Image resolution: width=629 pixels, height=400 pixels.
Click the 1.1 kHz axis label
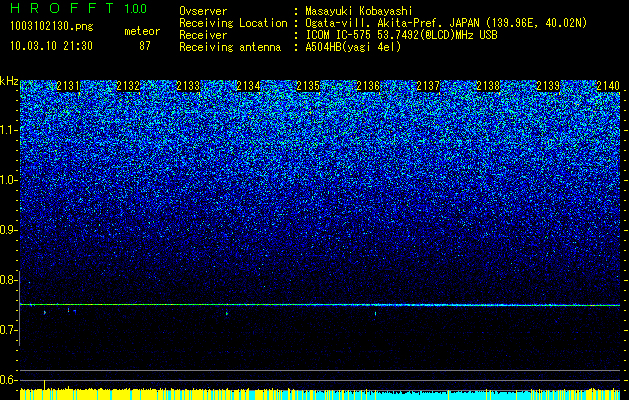click(x=8, y=130)
